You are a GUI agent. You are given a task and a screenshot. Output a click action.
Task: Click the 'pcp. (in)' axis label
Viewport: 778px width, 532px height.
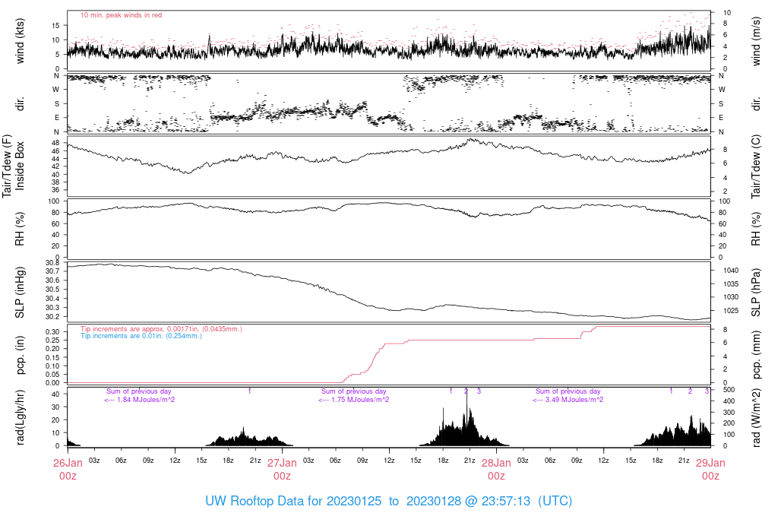pos(20,355)
